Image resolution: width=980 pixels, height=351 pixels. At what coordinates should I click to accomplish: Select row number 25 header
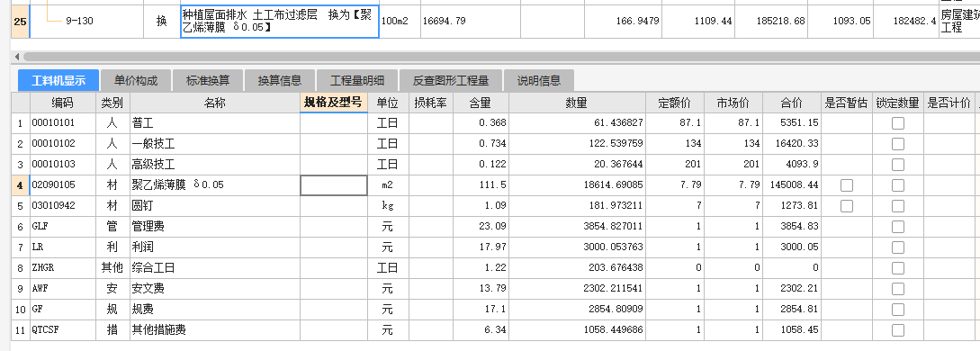coord(20,22)
